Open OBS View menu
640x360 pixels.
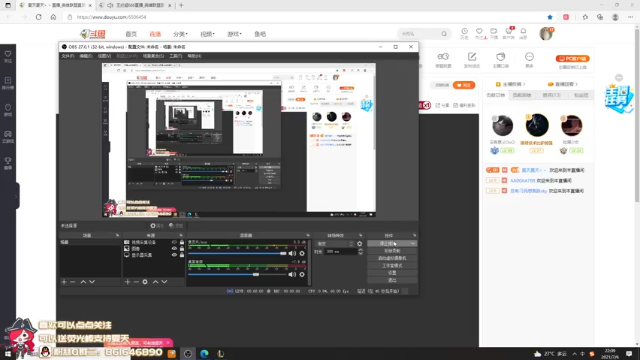click(x=104, y=56)
